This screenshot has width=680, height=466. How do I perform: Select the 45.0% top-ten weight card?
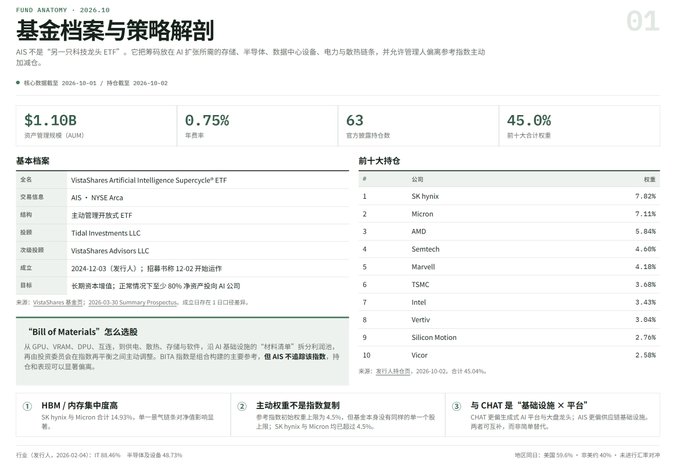580,126
